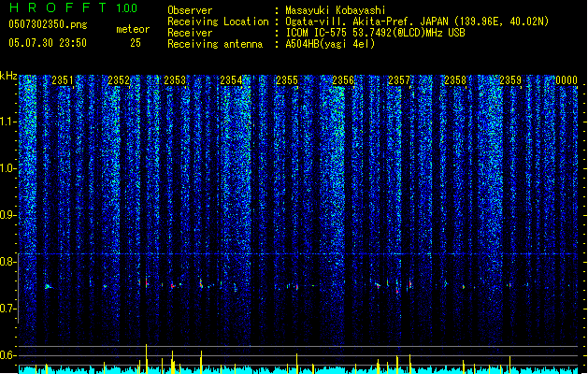The width and height of the screenshot is (588, 374).
Task: Click the 2354 time marker
Action: (x=231, y=80)
